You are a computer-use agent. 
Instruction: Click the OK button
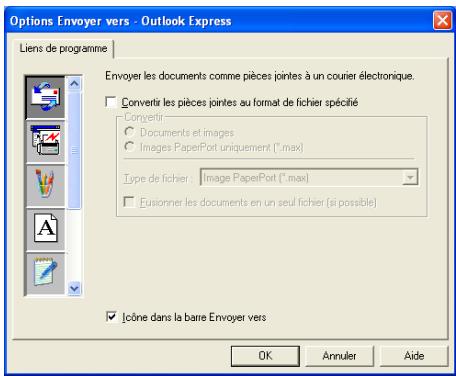(x=265, y=356)
